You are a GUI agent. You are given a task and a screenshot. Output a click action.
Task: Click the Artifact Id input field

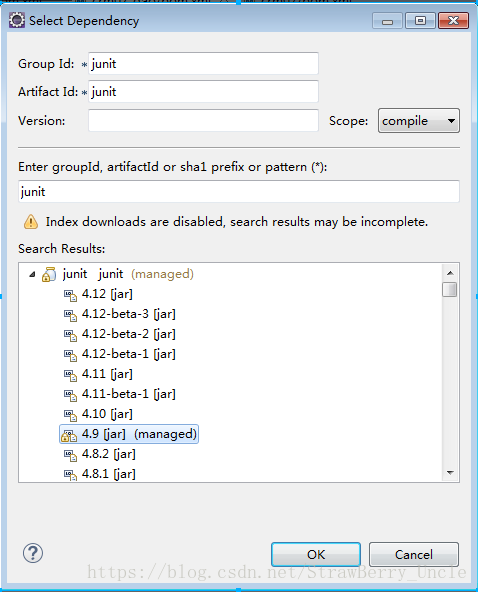(203, 91)
